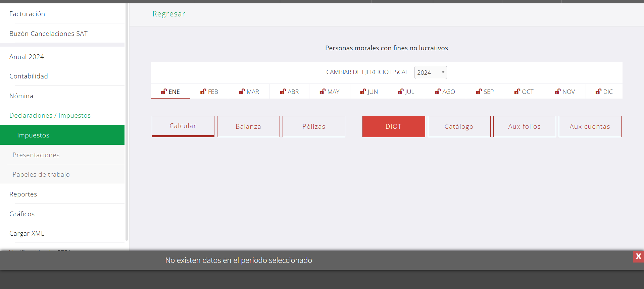
Task: Collapse the Declaraciones / Impuestos menu section
Action: (x=50, y=115)
